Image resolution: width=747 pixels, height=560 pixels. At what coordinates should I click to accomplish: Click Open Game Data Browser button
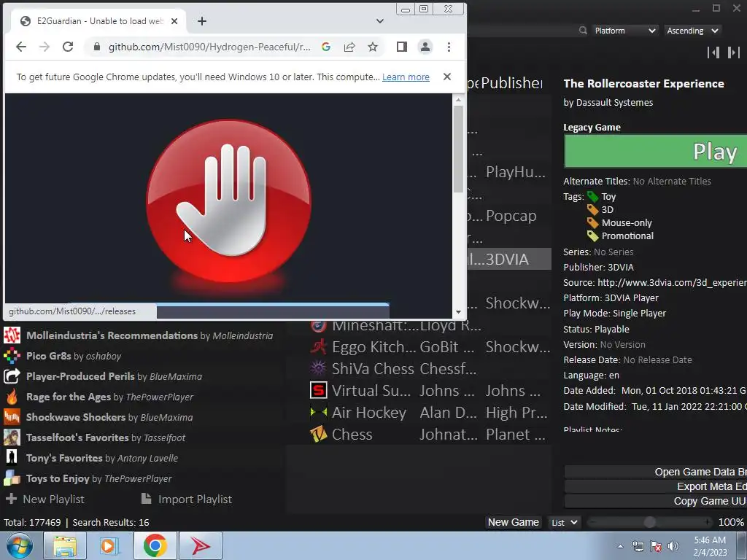point(656,472)
